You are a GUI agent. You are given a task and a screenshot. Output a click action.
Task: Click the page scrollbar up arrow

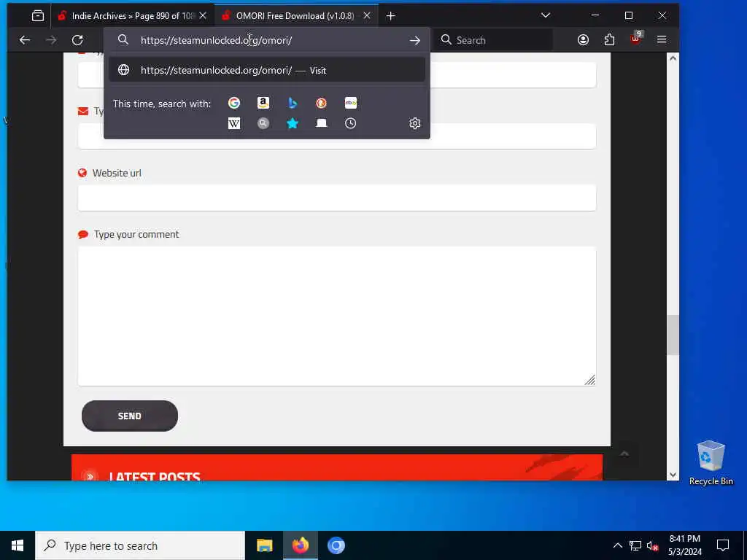(x=673, y=58)
